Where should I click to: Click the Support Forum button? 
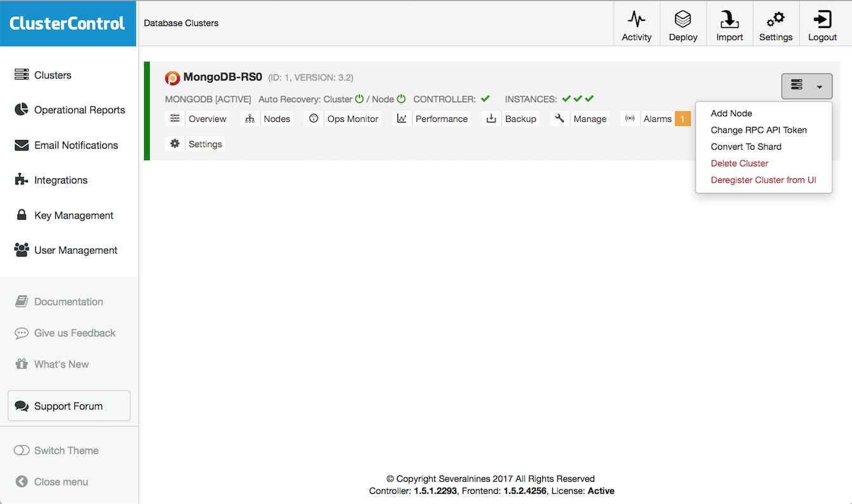point(69,406)
